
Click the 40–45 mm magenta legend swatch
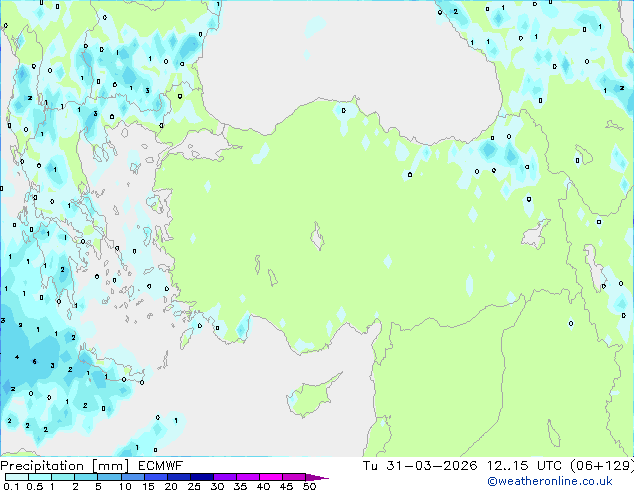pos(271,477)
